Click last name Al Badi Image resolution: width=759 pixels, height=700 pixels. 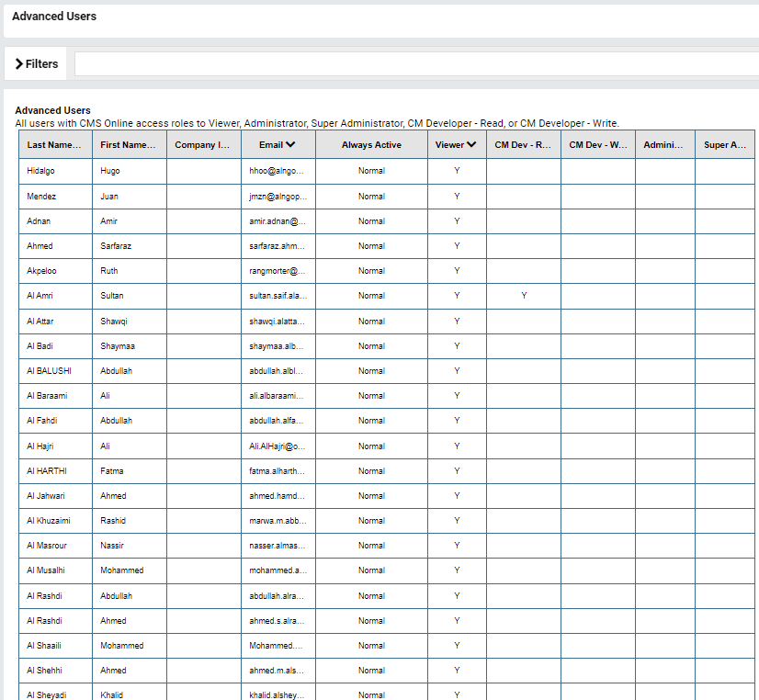pyautogui.click(x=40, y=346)
